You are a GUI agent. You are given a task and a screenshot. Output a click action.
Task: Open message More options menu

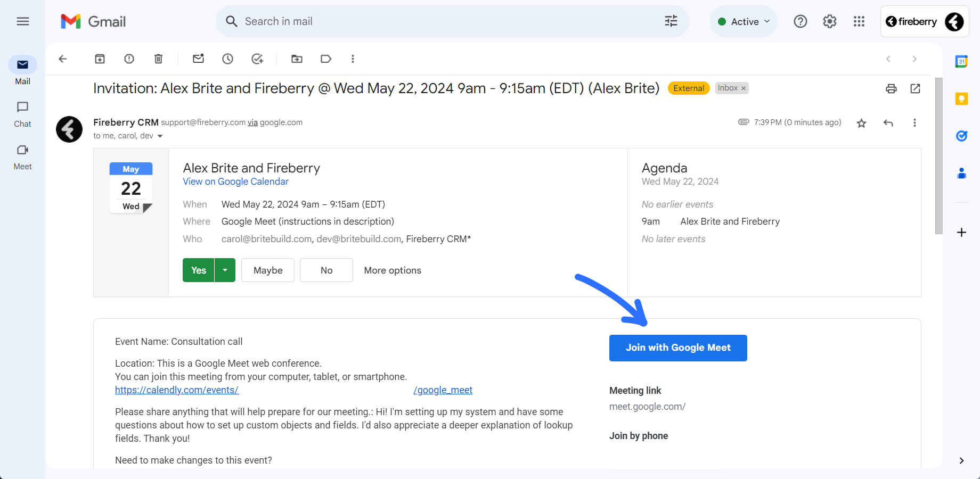coord(914,123)
